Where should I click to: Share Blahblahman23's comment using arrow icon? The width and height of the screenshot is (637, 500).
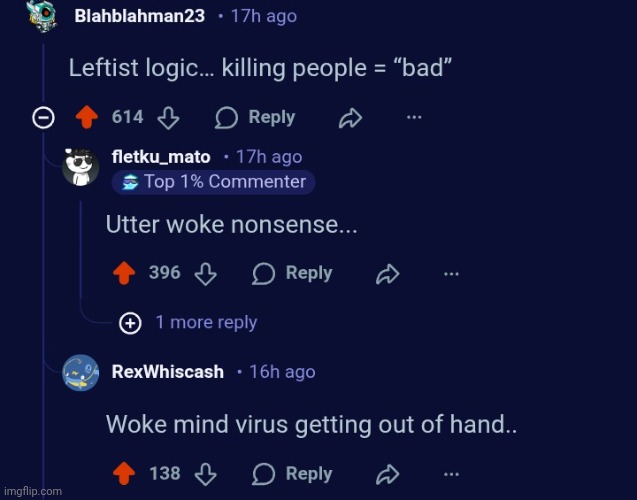click(350, 118)
